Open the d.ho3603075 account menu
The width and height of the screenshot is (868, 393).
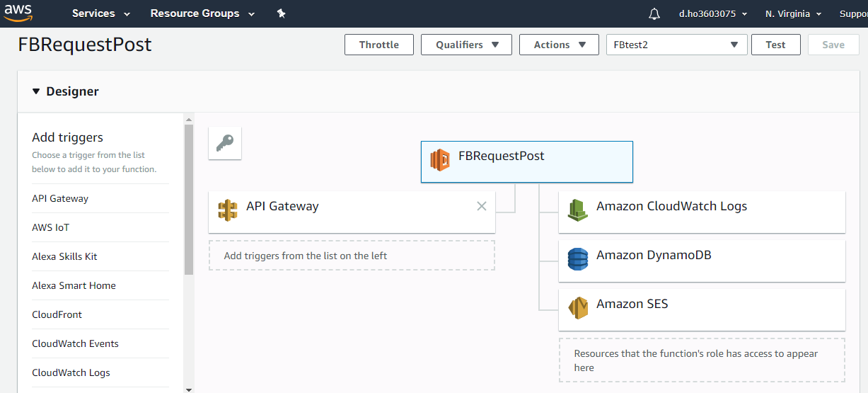tap(713, 13)
